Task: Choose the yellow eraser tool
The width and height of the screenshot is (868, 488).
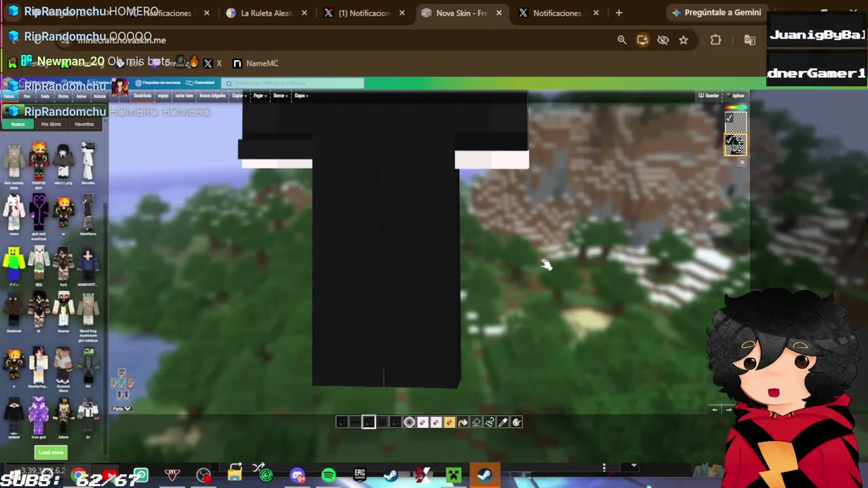Action: pyautogui.click(x=449, y=422)
